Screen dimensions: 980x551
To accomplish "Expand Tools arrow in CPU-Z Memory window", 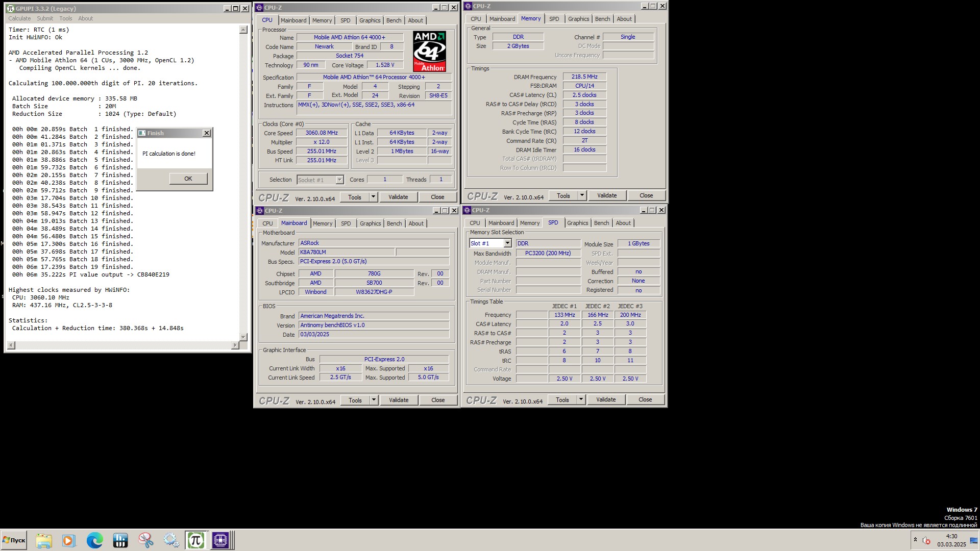I will (x=582, y=195).
